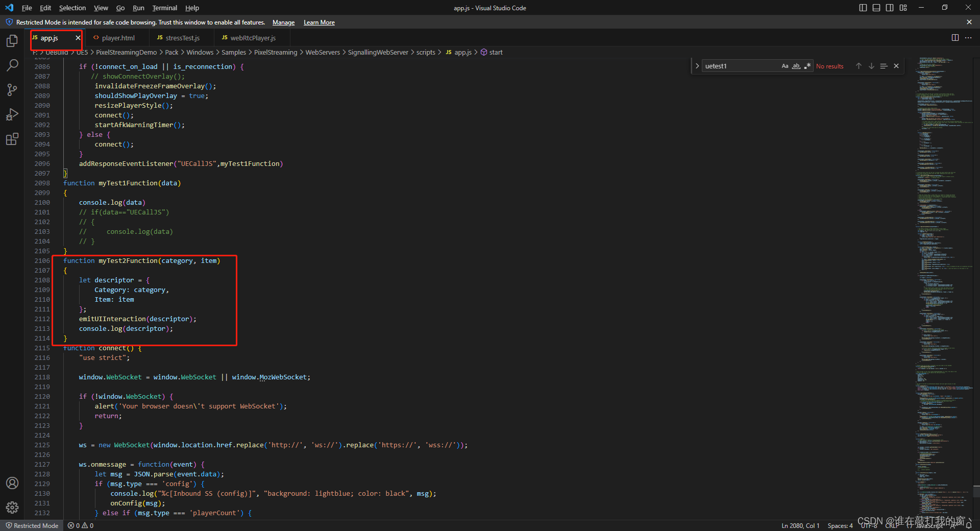Switch to the webRtcPlayer.js tab
The width and height of the screenshot is (980, 531).
point(253,38)
